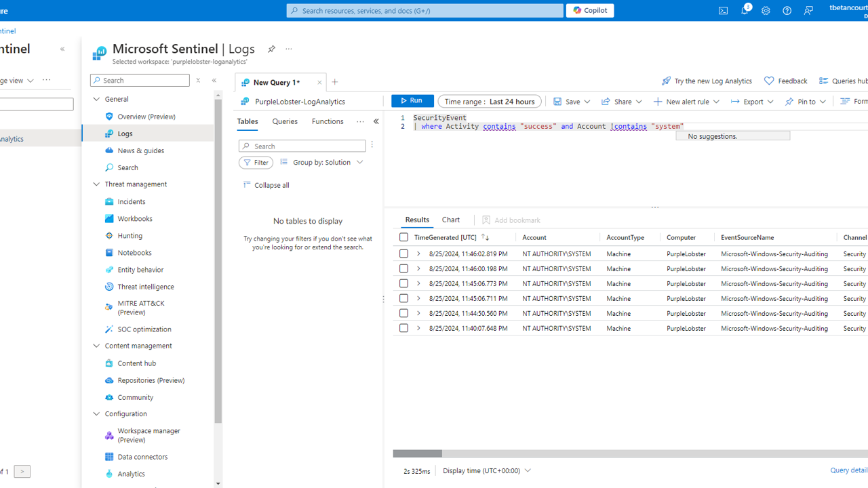The image size is (868, 488).
Task: Open the Pin to dropdown
Action: coord(806,102)
